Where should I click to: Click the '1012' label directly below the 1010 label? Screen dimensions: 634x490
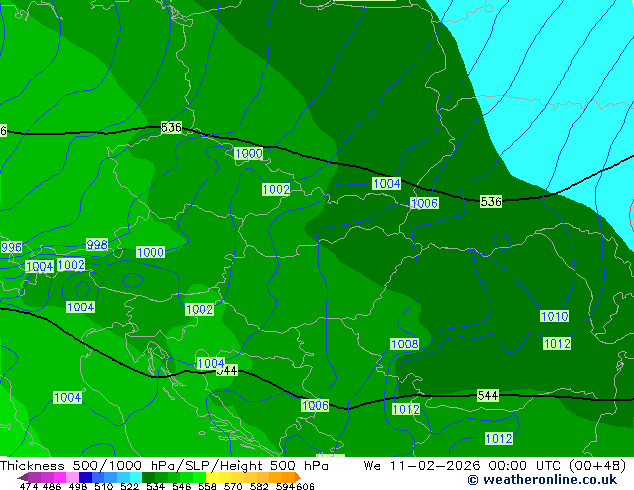click(x=557, y=344)
